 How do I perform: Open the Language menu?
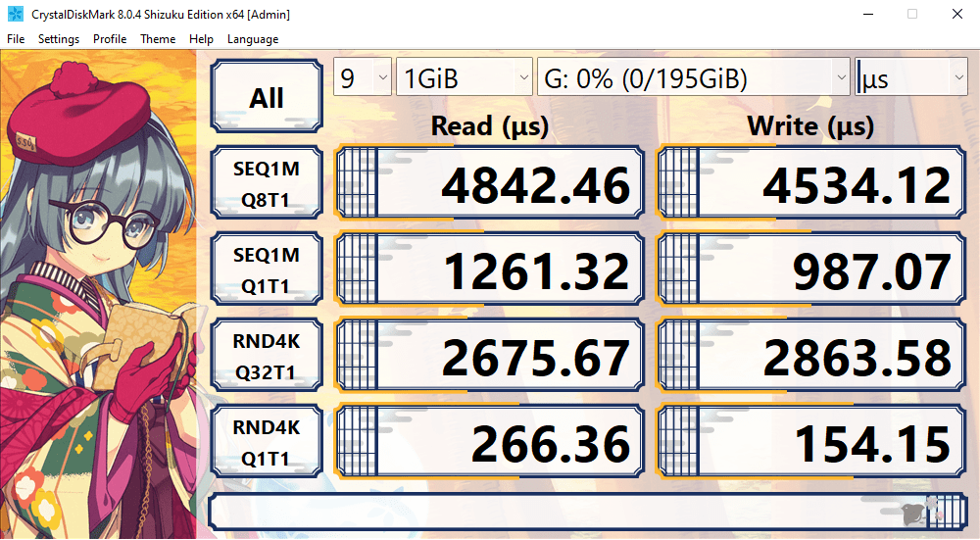[x=253, y=39]
